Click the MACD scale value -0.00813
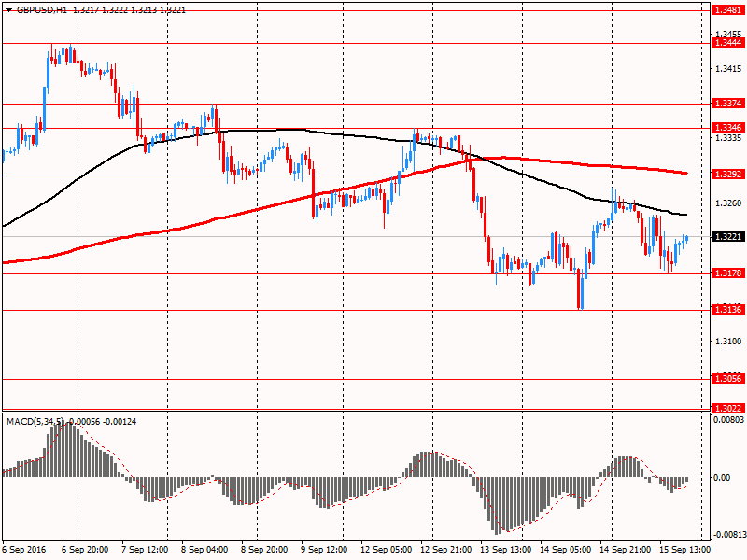 (728, 534)
